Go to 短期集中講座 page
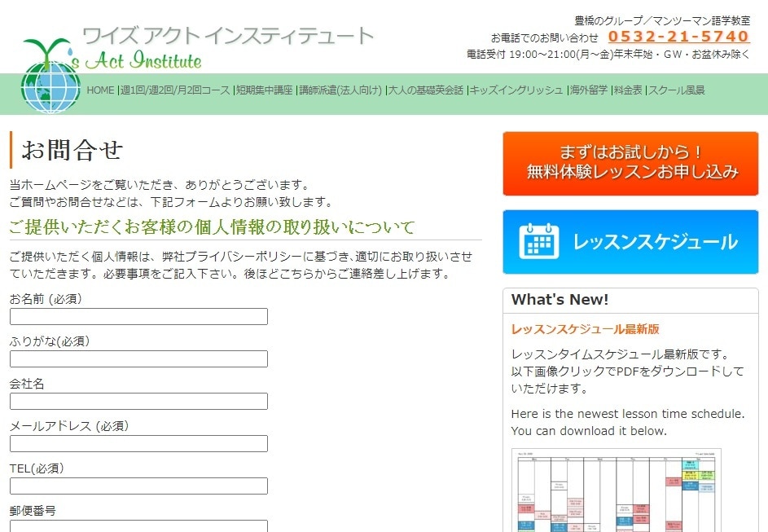This screenshot has height=532, width=768. [265, 90]
